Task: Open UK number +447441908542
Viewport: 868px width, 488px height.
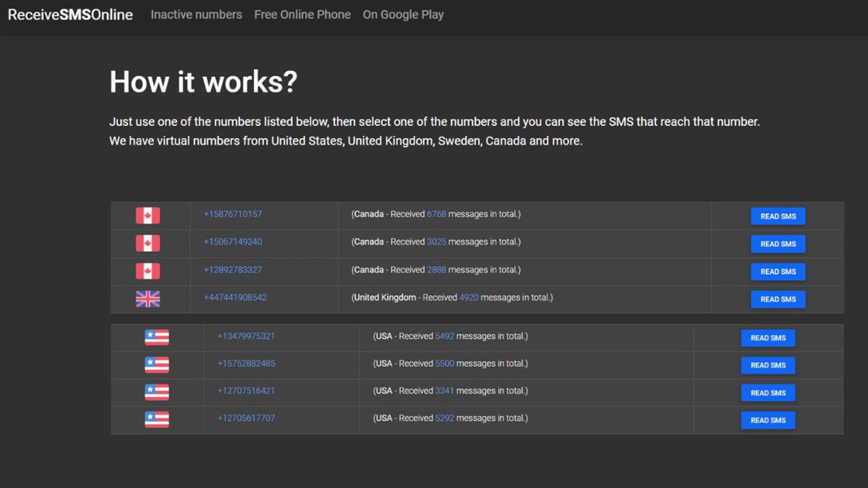Action: click(x=235, y=297)
